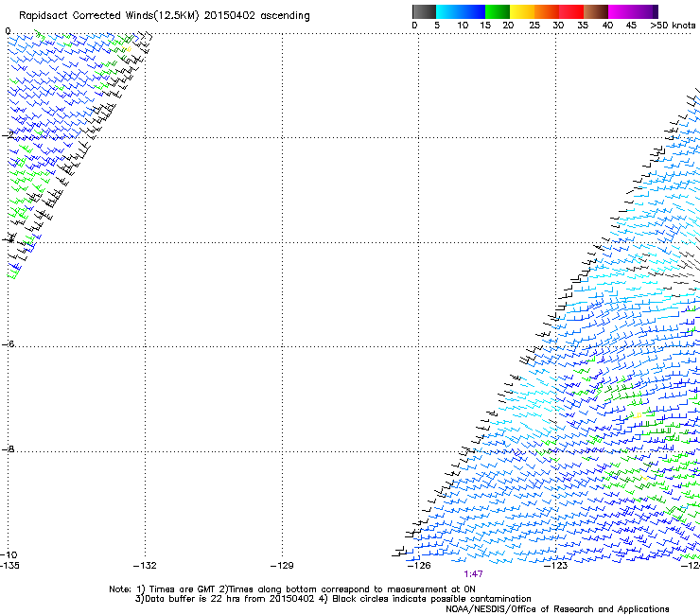Click longitude label '-126'

point(419,566)
